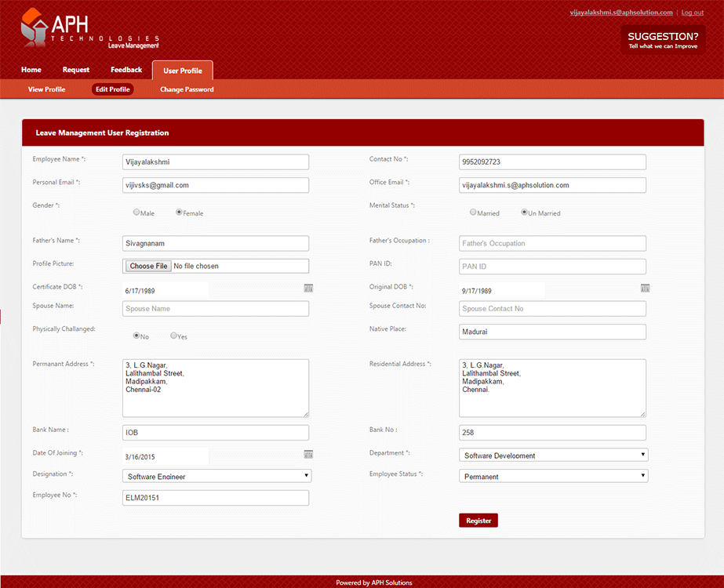Open calendar icon for Original DOB
This screenshot has width=724, height=588.
click(645, 289)
